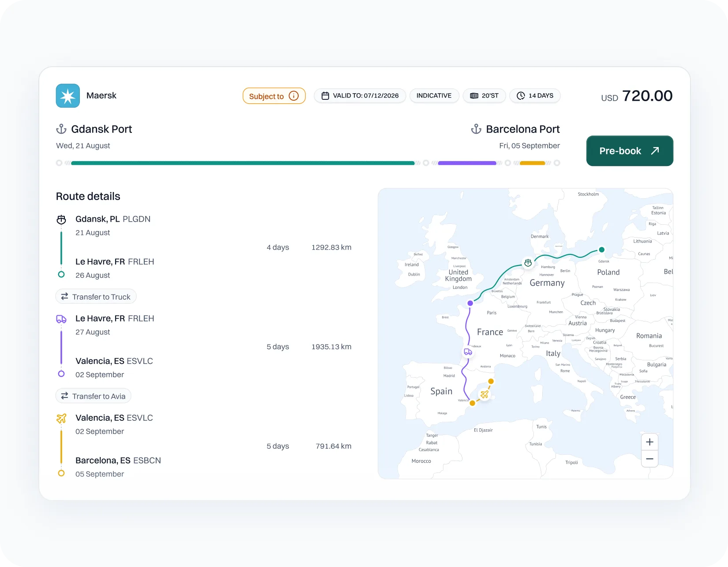Click the swap arrows in Transfer to Truck
The image size is (728, 567).
tap(64, 297)
